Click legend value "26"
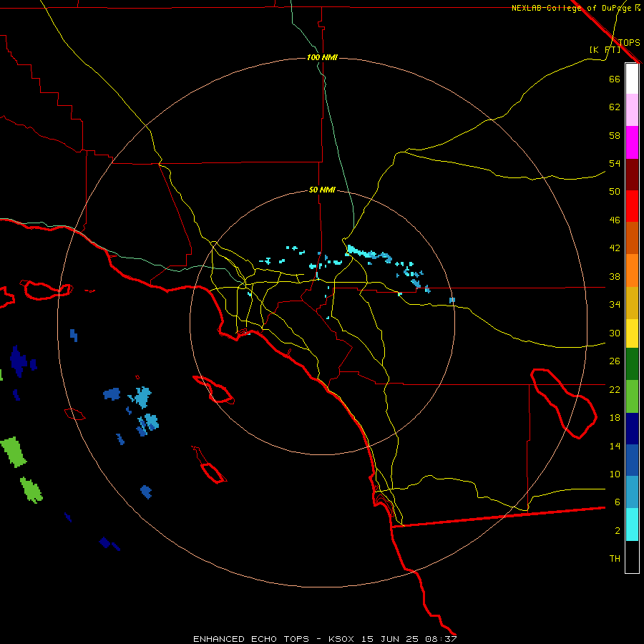 click(615, 361)
